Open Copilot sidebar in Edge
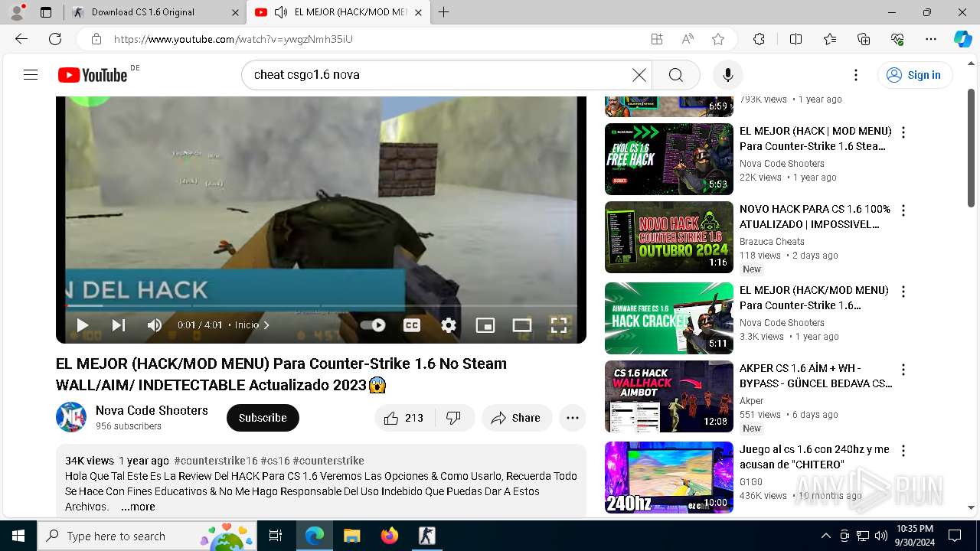 [962, 39]
